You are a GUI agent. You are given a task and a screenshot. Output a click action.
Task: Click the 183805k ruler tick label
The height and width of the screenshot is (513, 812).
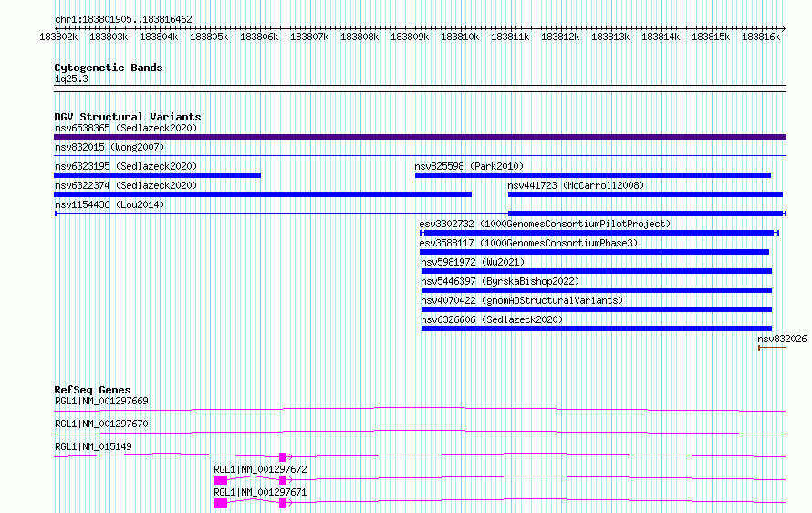tap(209, 37)
